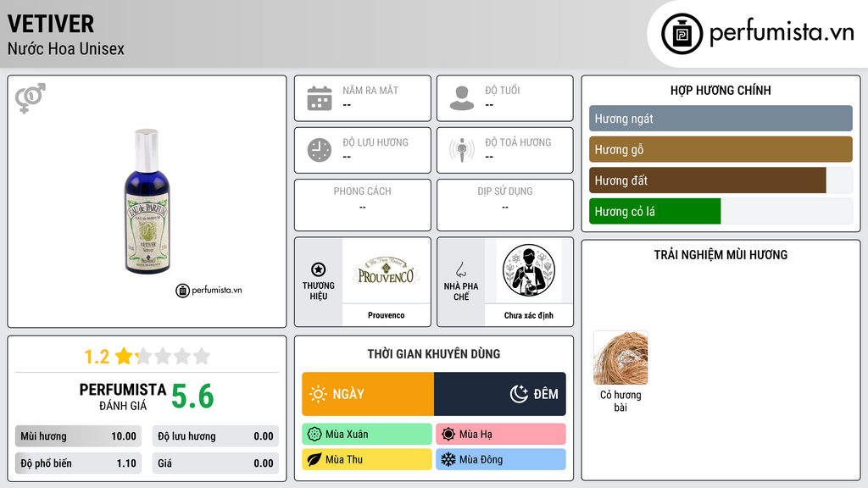Click the Nước Hoa Unisex subtitle
The width and height of the screenshot is (868, 488).
[66, 48]
